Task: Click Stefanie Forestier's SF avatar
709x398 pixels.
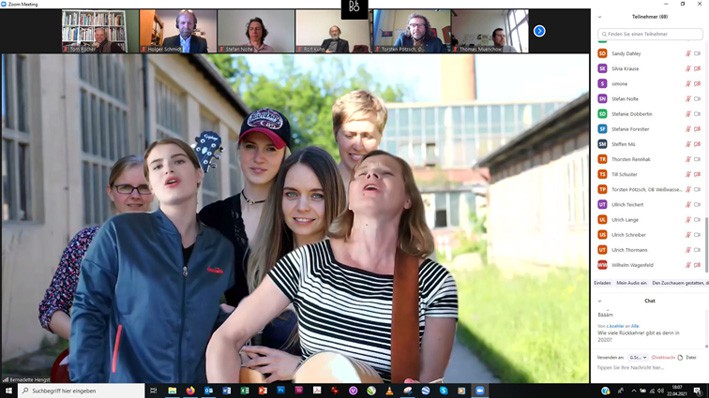Action: pyautogui.click(x=602, y=129)
